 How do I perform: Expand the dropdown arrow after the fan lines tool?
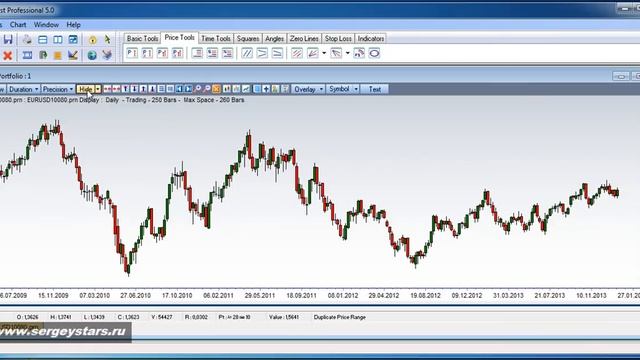[324, 53]
